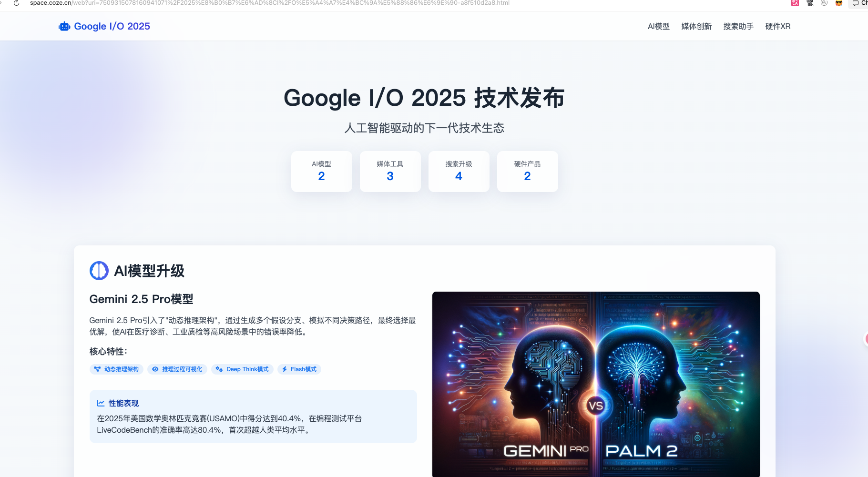This screenshot has height=477, width=868.
Task: Click the 核心特性: label
Action: coord(108,351)
